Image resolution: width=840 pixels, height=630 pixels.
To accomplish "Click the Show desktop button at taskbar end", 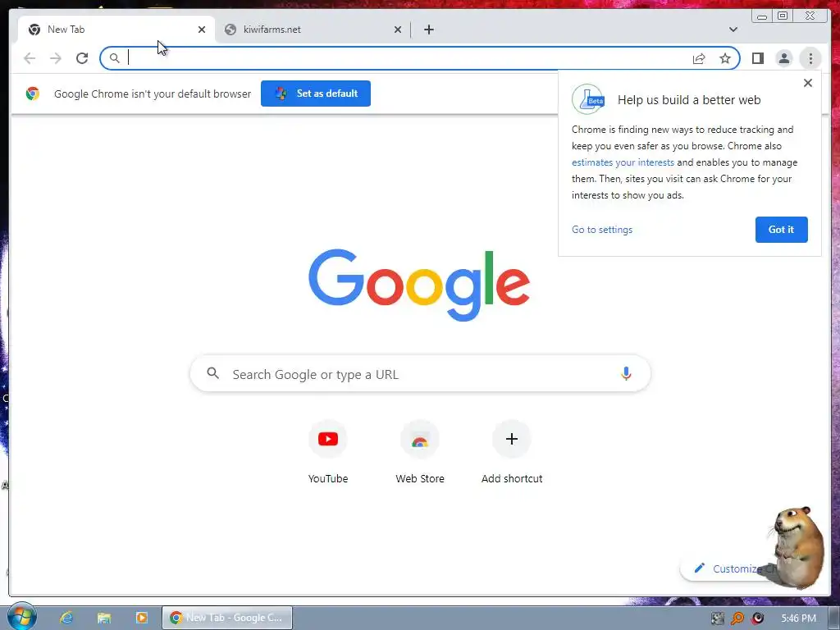I will pos(834,619).
